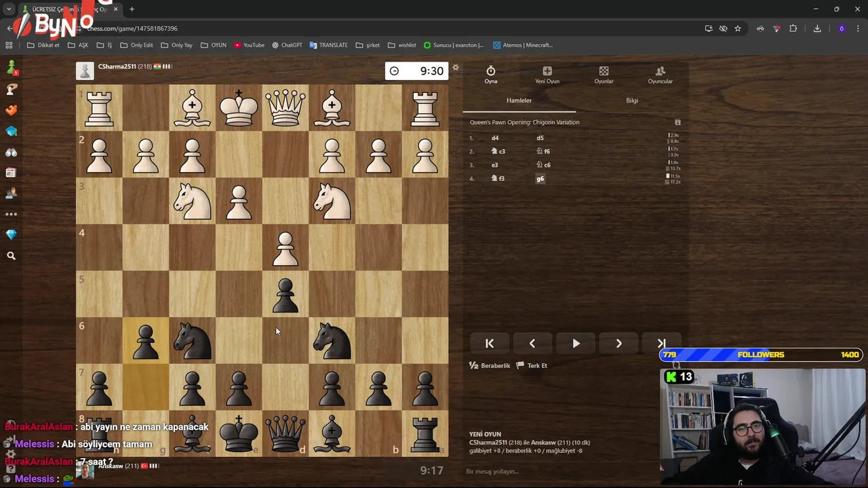Open board settings gear next to clock
The image size is (868, 488).
click(456, 68)
